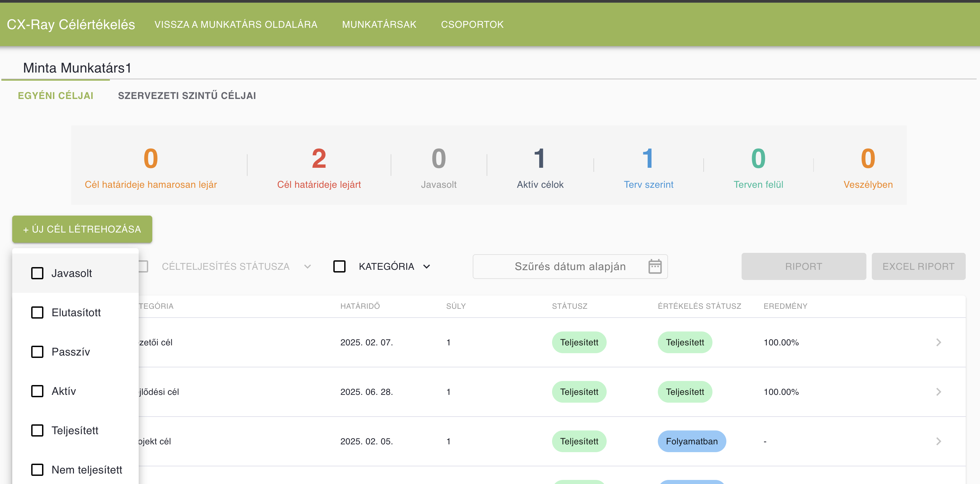Check the Elutasított checkbox
The width and height of the screenshot is (980, 484).
coord(37,312)
